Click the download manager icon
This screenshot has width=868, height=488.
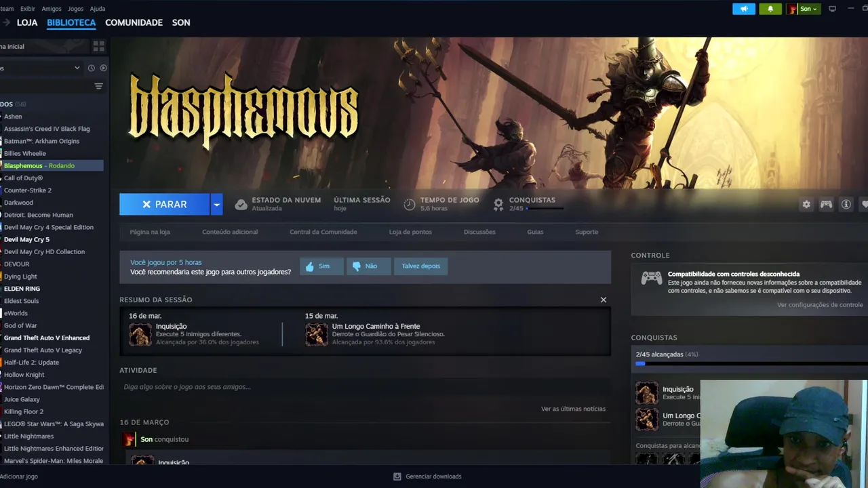click(x=397, y=476)
